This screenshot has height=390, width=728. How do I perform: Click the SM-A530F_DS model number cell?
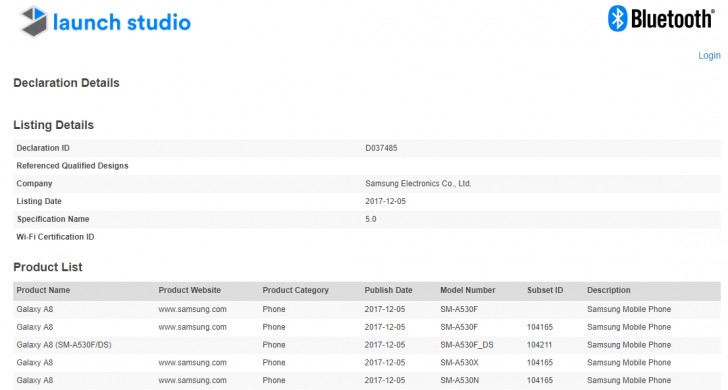467,345
